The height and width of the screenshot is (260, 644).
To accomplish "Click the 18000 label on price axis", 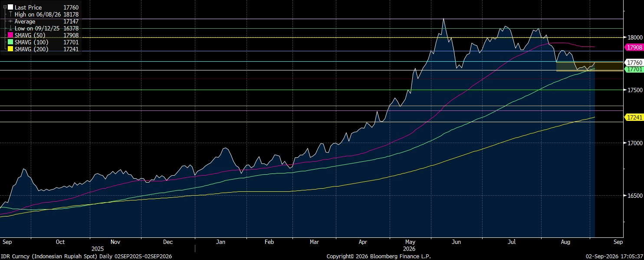I will [x=634, y=37].
